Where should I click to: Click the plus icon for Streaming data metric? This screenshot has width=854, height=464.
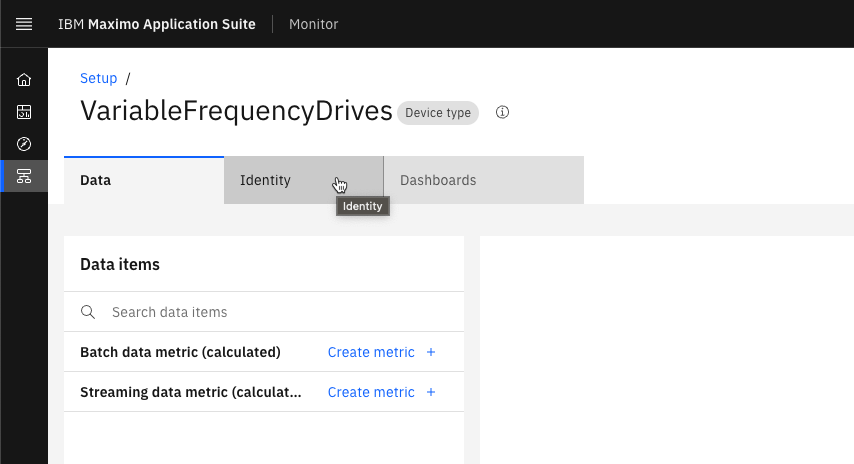pos(431,392)
